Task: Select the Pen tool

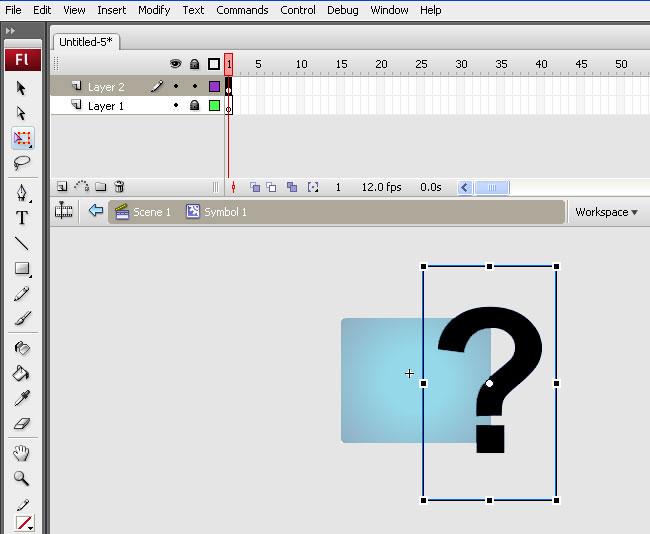Action: pyautogui.click(x=22, y=192)
